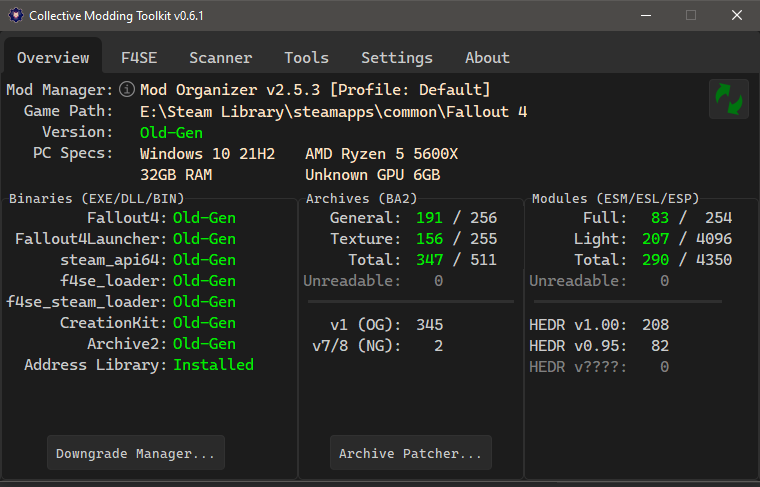Click the game path E:\Steam Library text
This screenshot has height=487, width=760.
333,112
